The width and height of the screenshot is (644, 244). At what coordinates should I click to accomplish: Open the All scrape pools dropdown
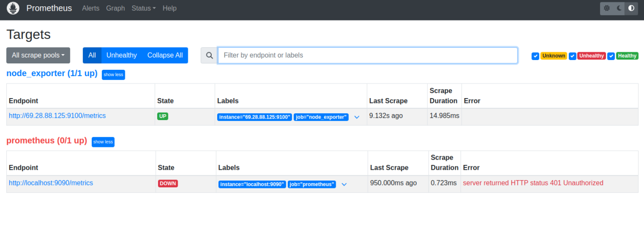pos(38,56)
